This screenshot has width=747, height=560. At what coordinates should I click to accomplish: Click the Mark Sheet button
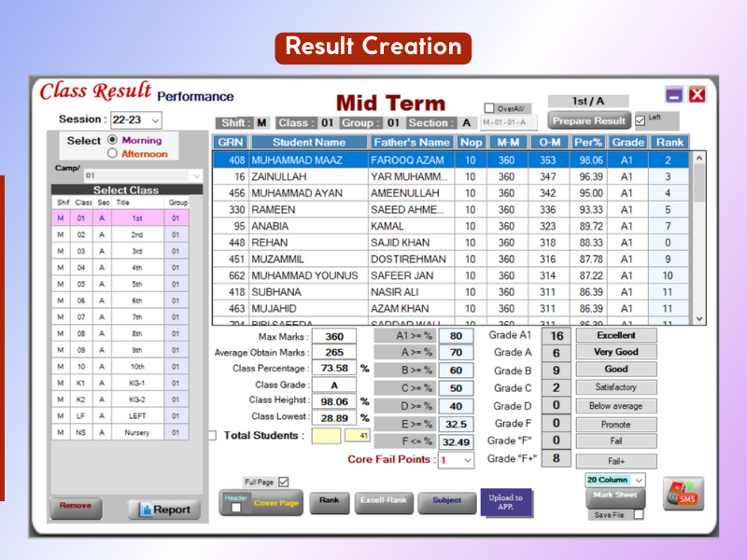click(614, 496)
